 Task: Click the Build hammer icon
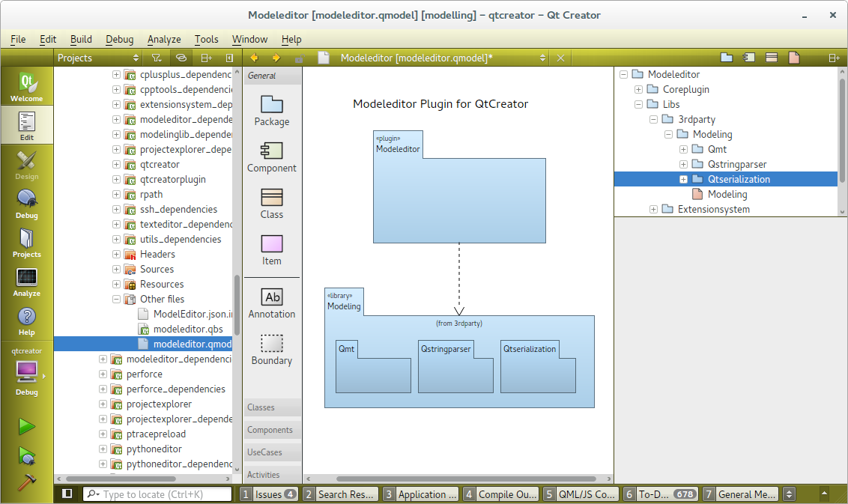(27, 483)
